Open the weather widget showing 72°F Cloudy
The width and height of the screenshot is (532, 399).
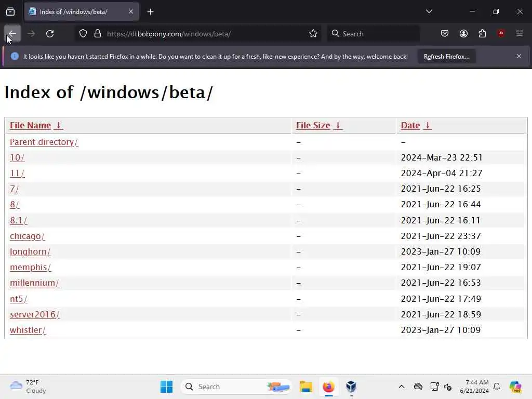click(28, 387)
